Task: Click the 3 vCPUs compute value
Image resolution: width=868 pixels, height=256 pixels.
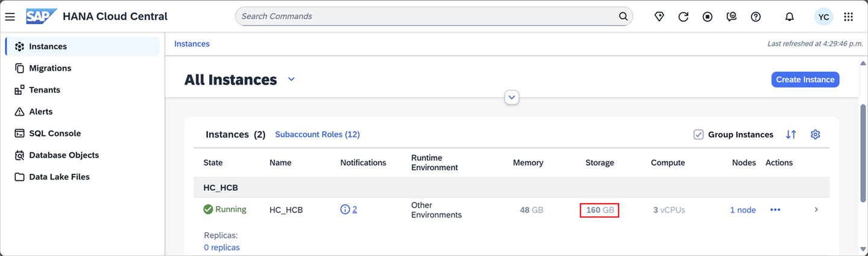Action: 669,210
